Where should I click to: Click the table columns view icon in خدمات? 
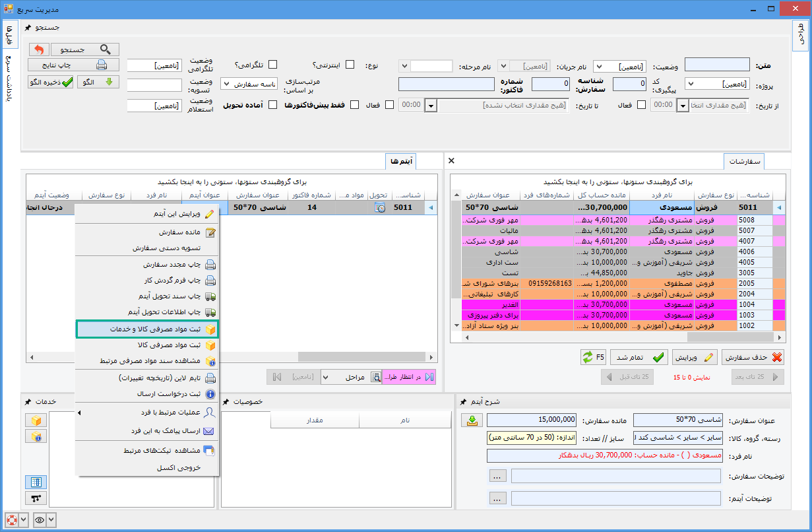click(36, 482)
